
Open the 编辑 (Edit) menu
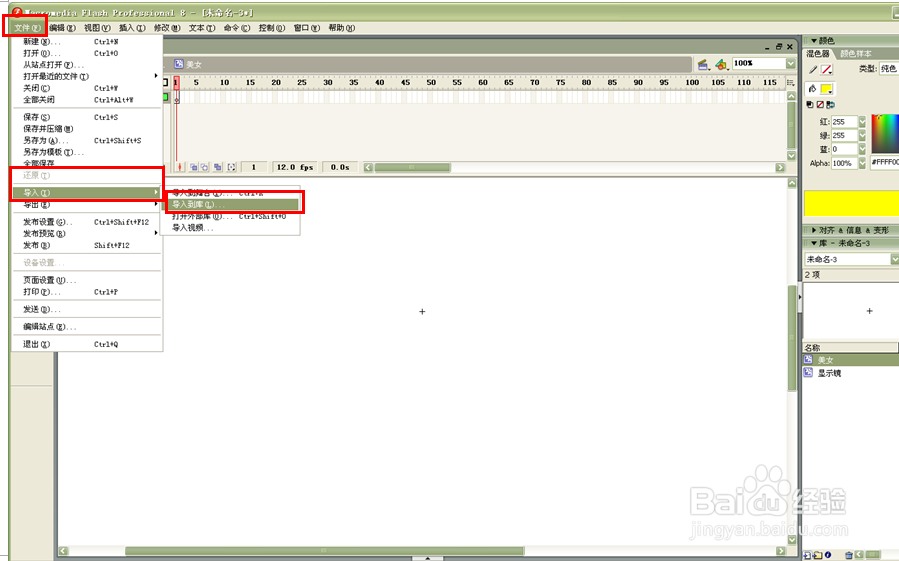(62, 28)
